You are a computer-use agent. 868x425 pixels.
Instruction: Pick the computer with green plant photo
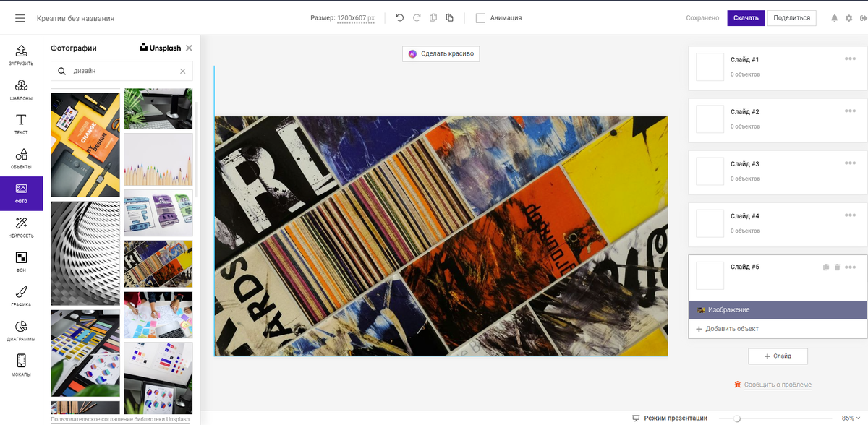point(158,108)
